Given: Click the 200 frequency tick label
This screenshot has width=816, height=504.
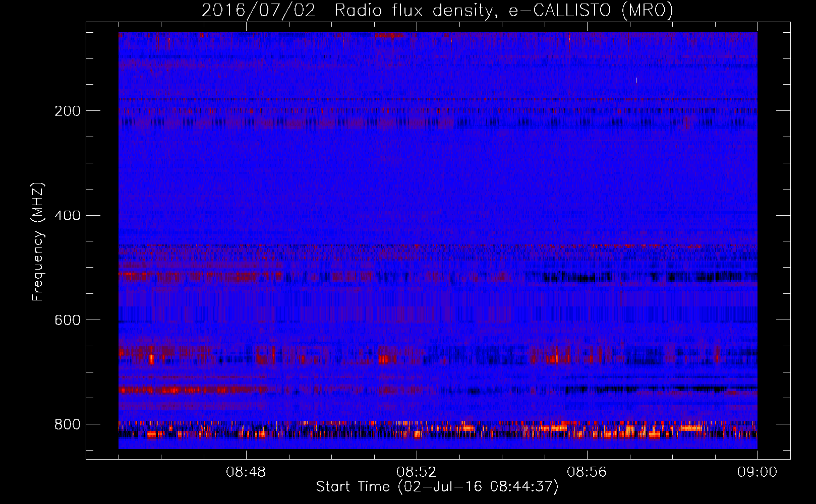Looking at the screenshot, I should coord(68,111).
